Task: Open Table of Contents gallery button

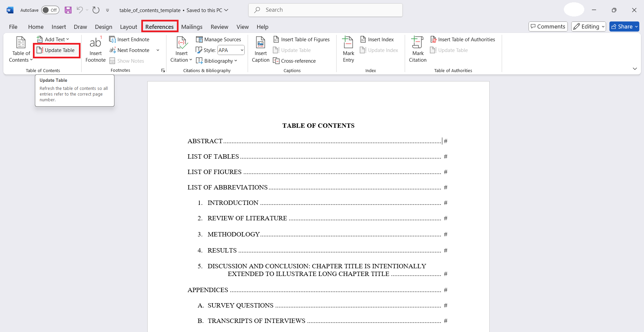Action: (21, 49)
